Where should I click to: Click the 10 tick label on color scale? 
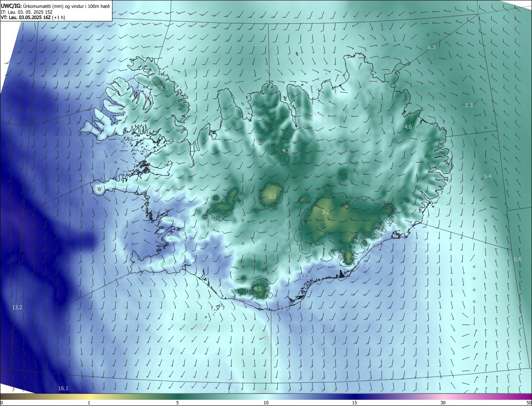[x=266, y=403]
